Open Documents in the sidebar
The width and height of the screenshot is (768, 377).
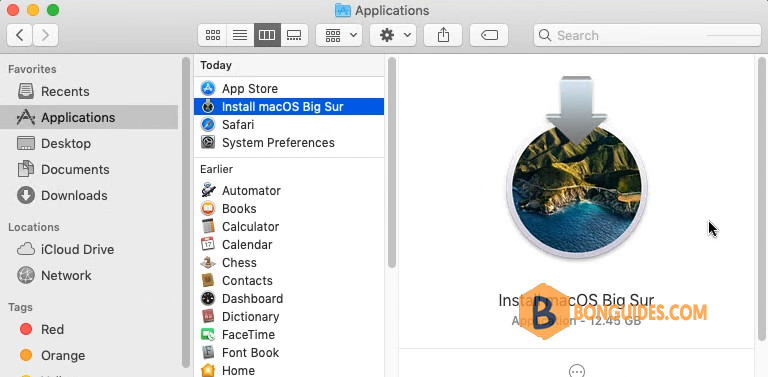[x=89, y=169]
